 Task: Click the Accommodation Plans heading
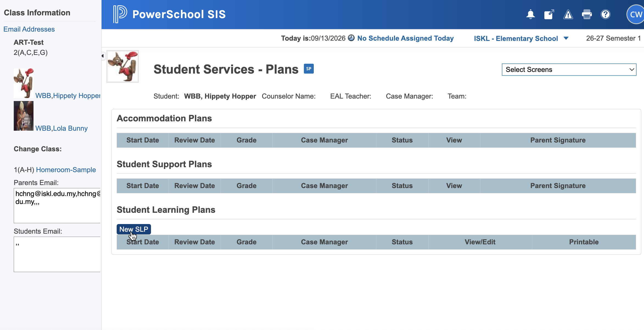[164, 118]
